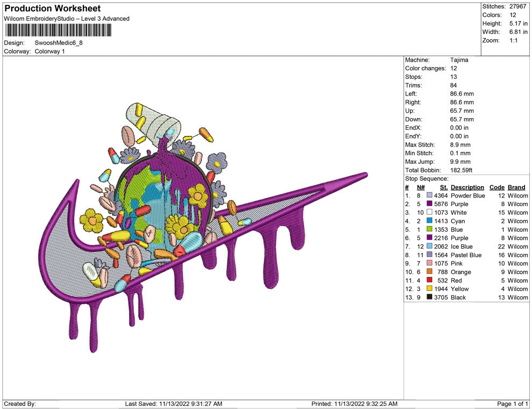Click 'Powder Blue' description in row 1
The image size is (532, 409).
pos(468,195)
